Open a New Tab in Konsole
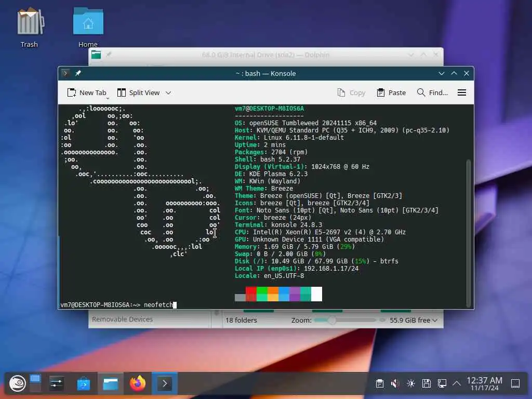Viewport: 532px width, 399px height. pyautogui.click(x=87, y=92)
